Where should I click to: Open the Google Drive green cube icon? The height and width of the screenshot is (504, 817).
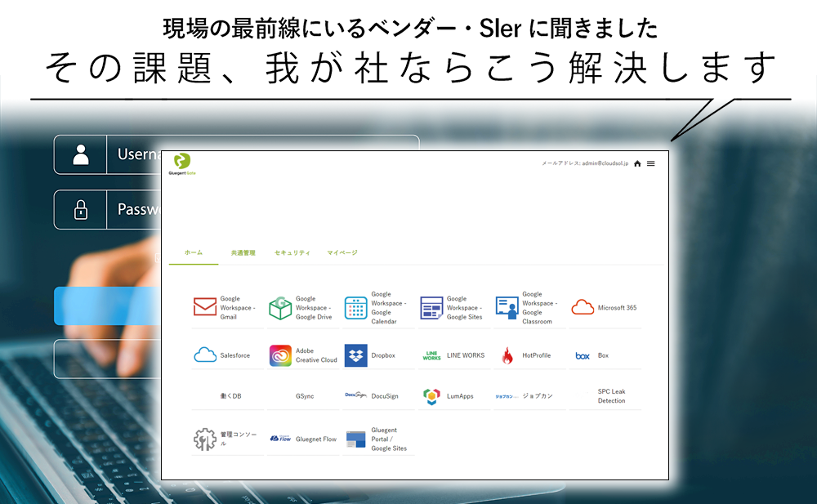(x=280, y=307)
